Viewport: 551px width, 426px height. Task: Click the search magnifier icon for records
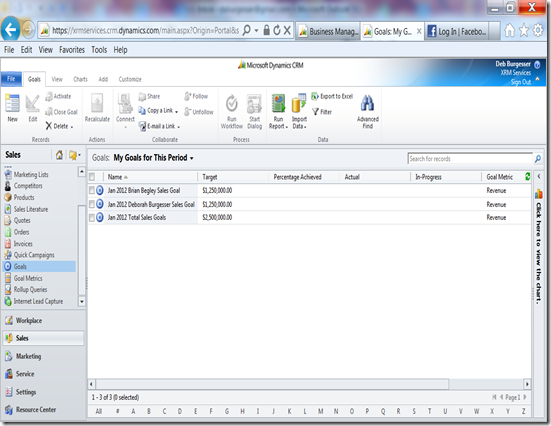pyautogui.click(x=538, y=159)
